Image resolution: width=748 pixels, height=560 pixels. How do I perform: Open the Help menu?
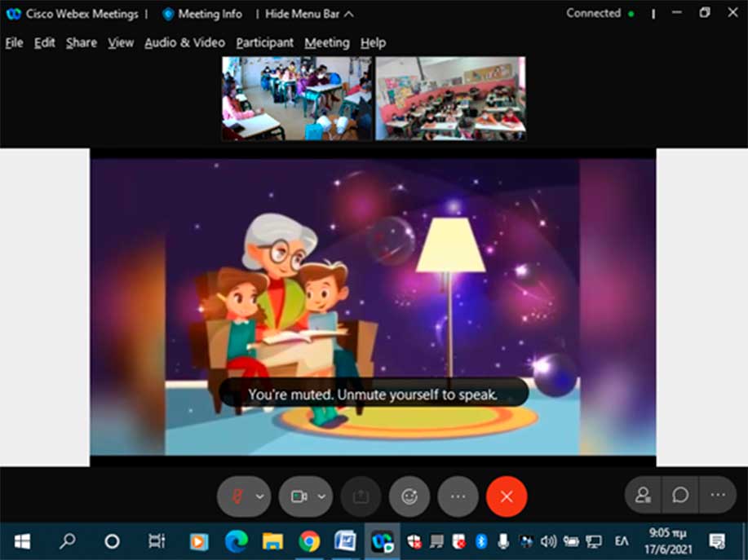(x=373, y=43)
